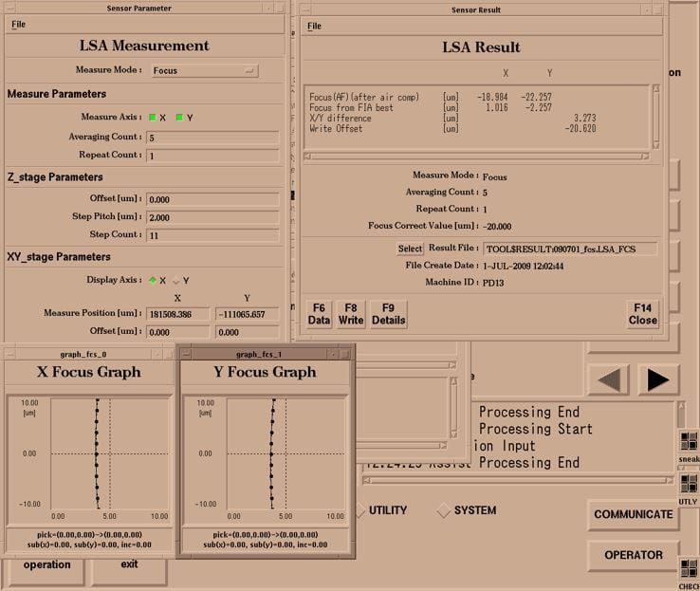Viewport: 700px width, 591px height.
Task: Open File menu in Sensor Parameter
Action: coord(18,25)
